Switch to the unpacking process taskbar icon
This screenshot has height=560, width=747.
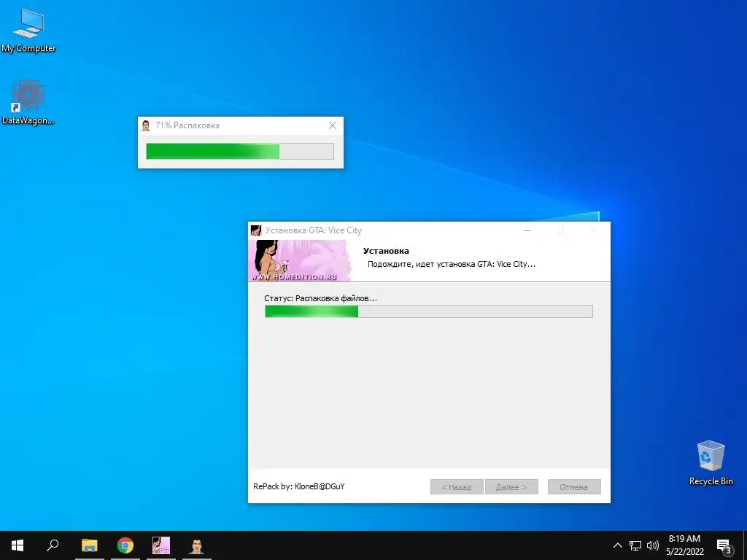click(196, 545)
